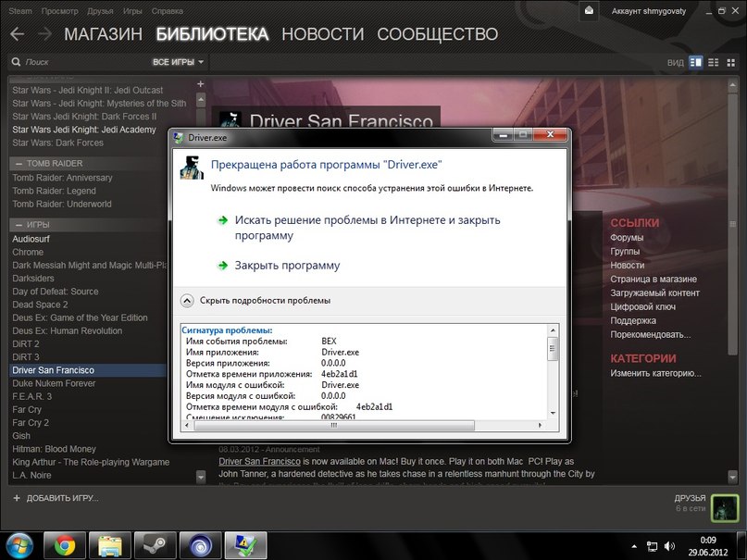Choose Закрыть программу option
This screenshot has height=560, width=747.
tap(287, 266)
